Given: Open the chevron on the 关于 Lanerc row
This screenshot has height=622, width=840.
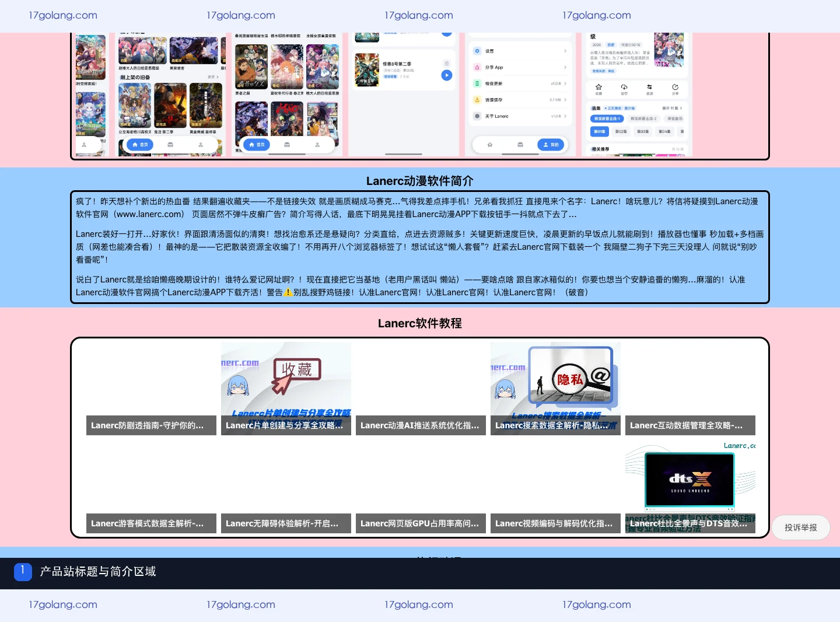Looking at the screenshot, I should [x=565, y=116].
